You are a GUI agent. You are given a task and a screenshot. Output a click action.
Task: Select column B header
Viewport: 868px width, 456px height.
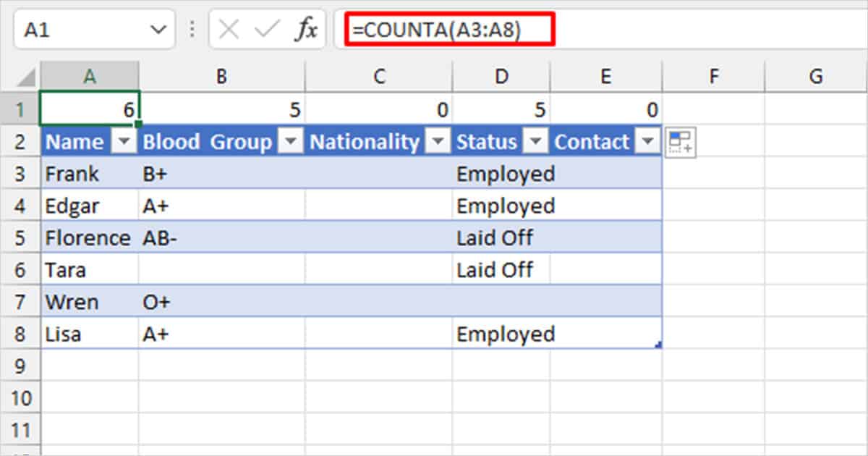coord(221,76)
